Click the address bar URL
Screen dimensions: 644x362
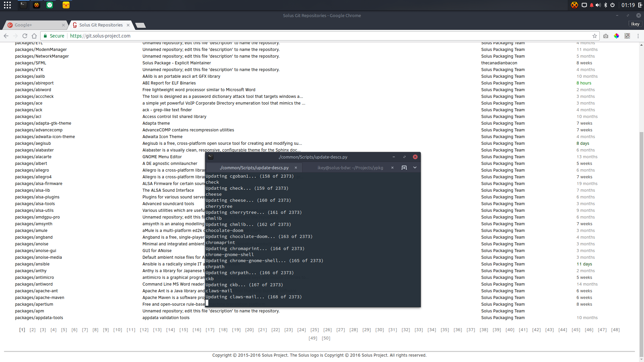[100, 36]
